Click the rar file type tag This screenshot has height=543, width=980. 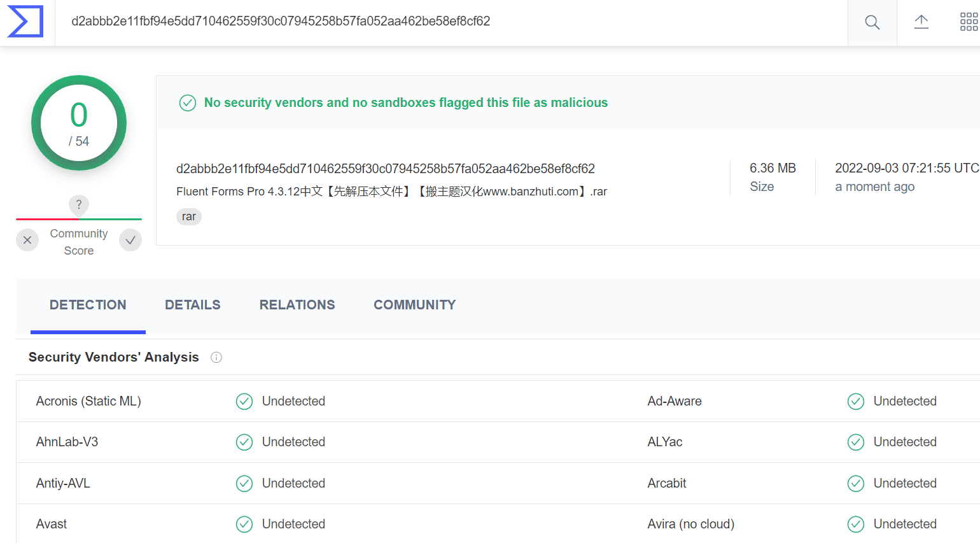[x=189, y=216]
